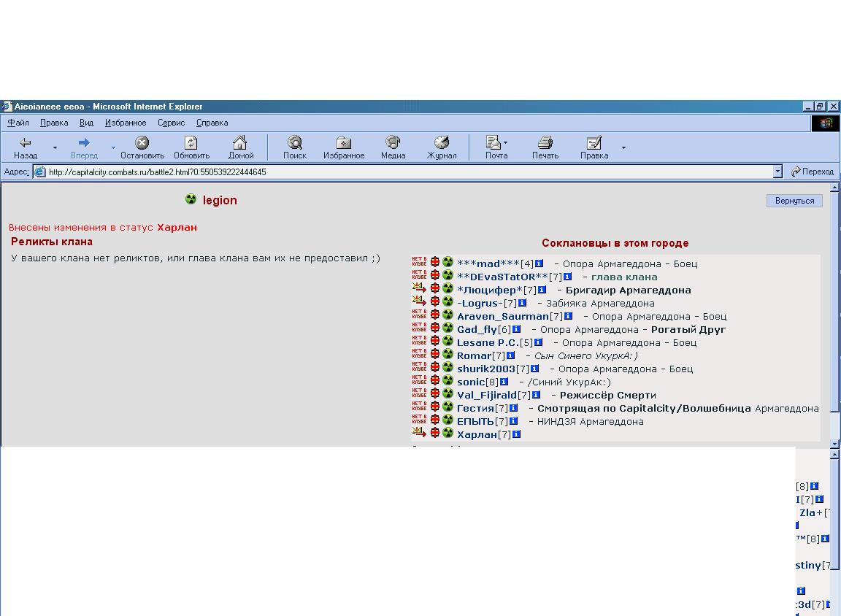Click the upper frame scrollbar down arrow
Screen dimensions: 841x616
(834, 443)
